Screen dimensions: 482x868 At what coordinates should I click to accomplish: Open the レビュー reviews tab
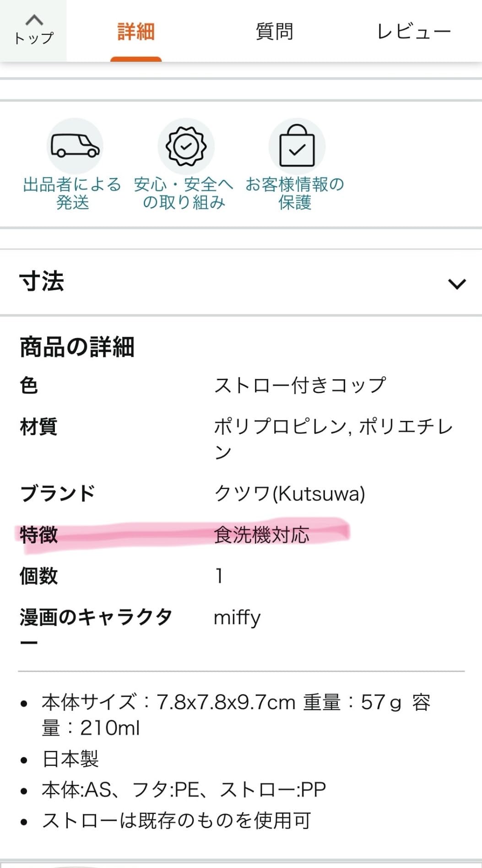pos(414,31)
